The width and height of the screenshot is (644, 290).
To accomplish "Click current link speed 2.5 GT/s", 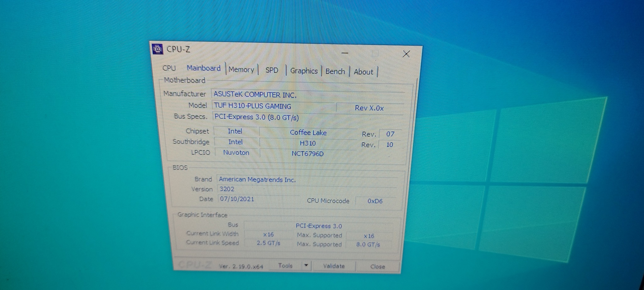I will pos(268,243).
